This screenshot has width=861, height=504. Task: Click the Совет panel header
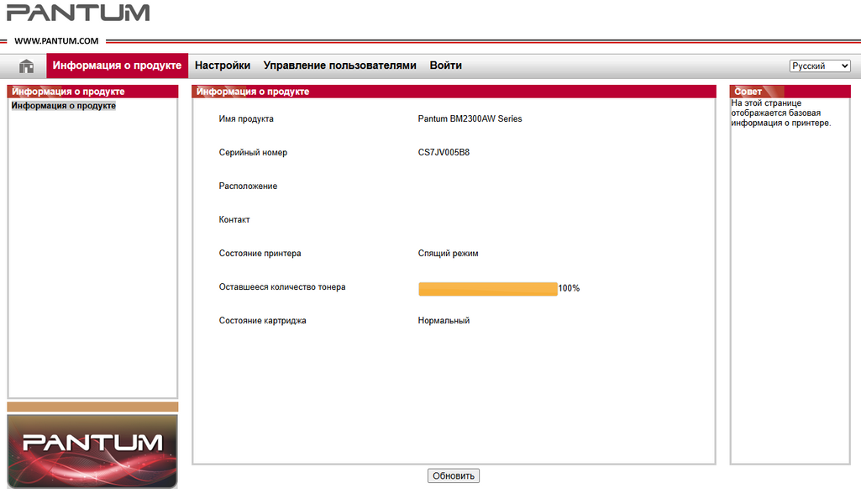tap(790, 92)
